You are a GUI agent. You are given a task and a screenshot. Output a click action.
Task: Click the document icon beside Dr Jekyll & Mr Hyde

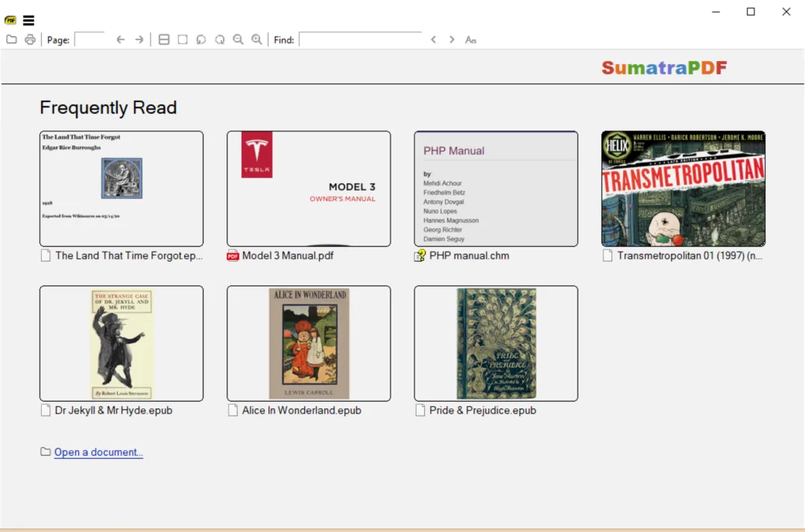tap(45, 411)
